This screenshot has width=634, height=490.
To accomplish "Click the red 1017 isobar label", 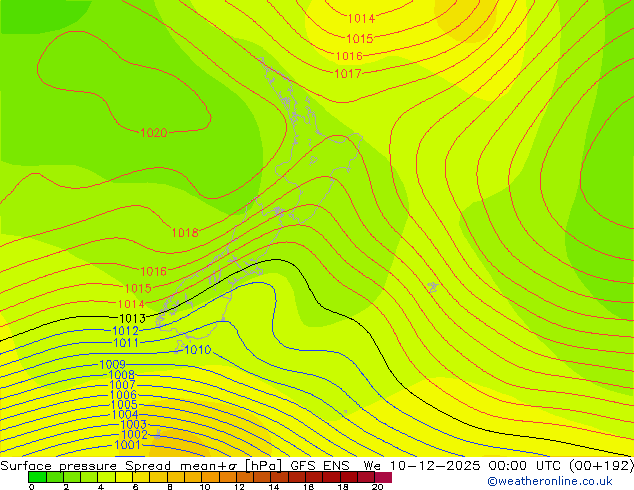I will coord(348,74).
